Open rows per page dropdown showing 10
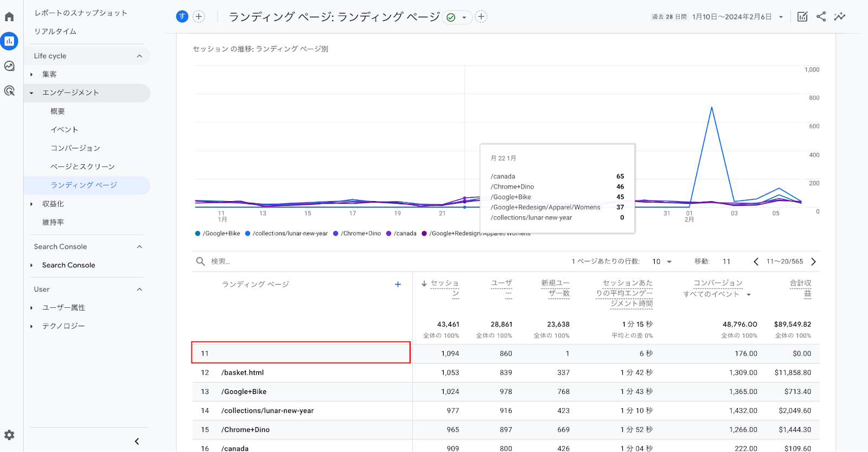This screenshot has width=868, height=452. pyautogui.click(x=662, y=261)
